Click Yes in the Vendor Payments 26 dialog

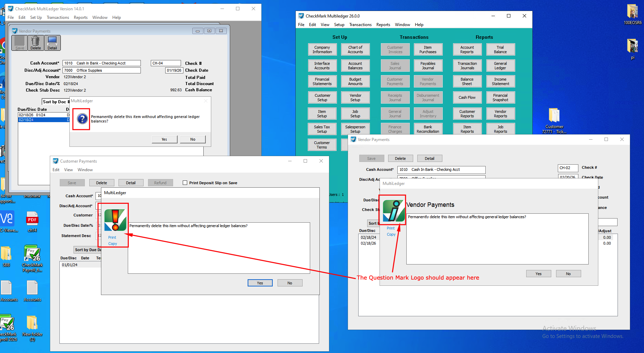(x=539, y=274)
